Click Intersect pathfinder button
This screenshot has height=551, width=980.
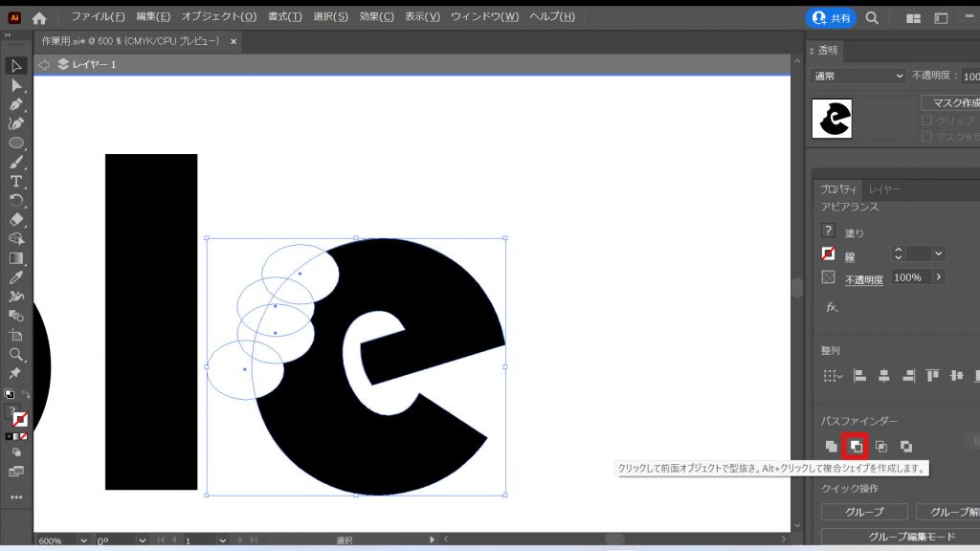point(881,446)
